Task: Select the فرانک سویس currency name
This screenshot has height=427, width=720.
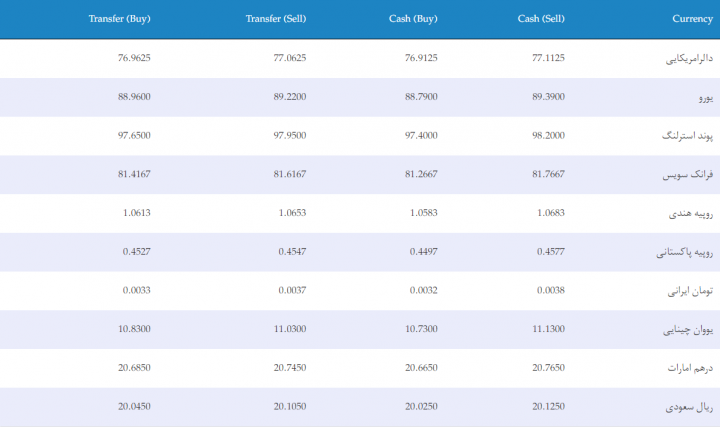Action: [687, 174]
